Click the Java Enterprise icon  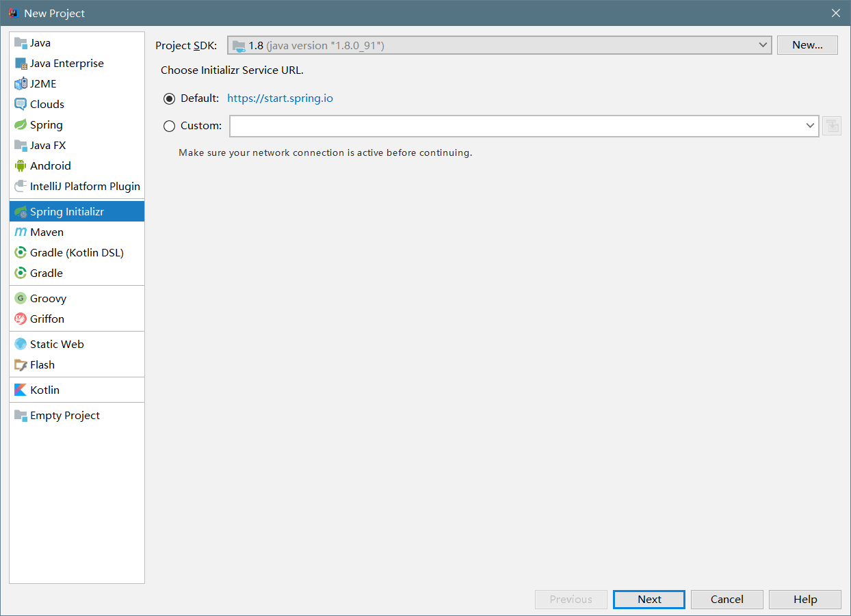[21, 64]
